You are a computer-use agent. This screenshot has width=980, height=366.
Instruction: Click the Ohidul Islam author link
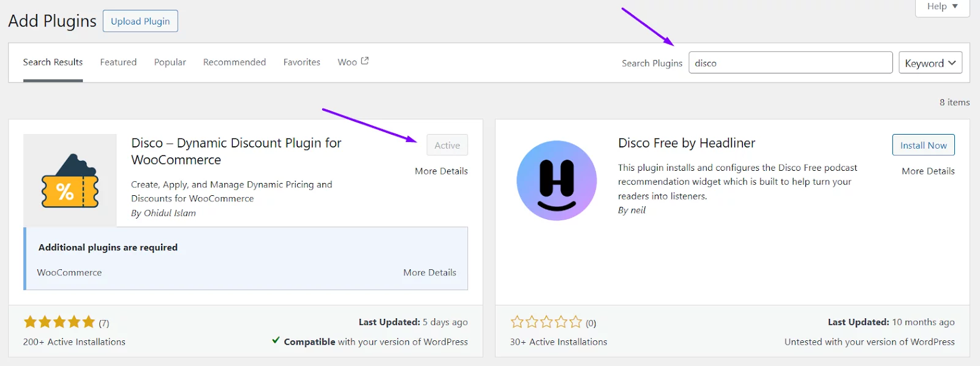[170, 213]
